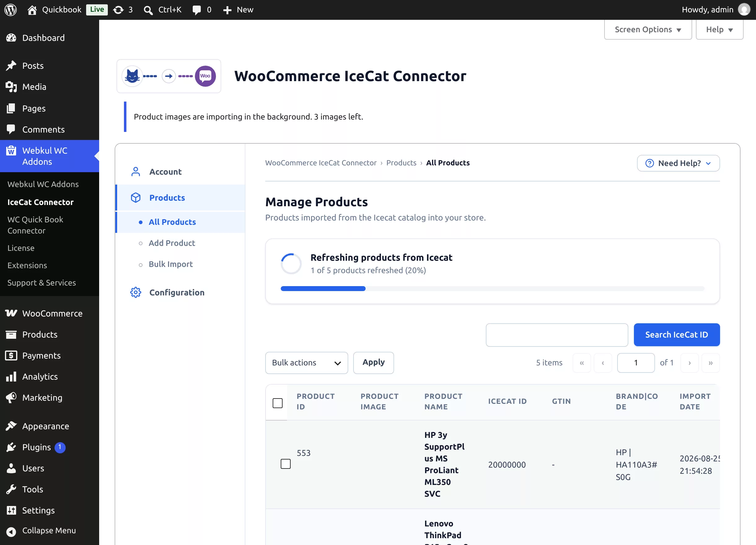This screenshot has width=756, height=545.
Task: Open the HP 3y SupportPlus product name
Action: [444, 464]
